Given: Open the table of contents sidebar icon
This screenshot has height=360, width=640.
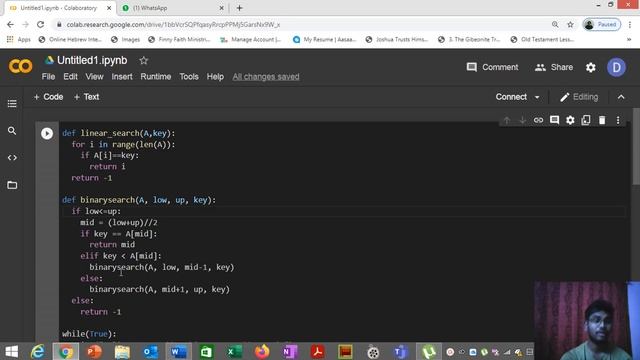Looking at the screenshot, I should 12,103.
